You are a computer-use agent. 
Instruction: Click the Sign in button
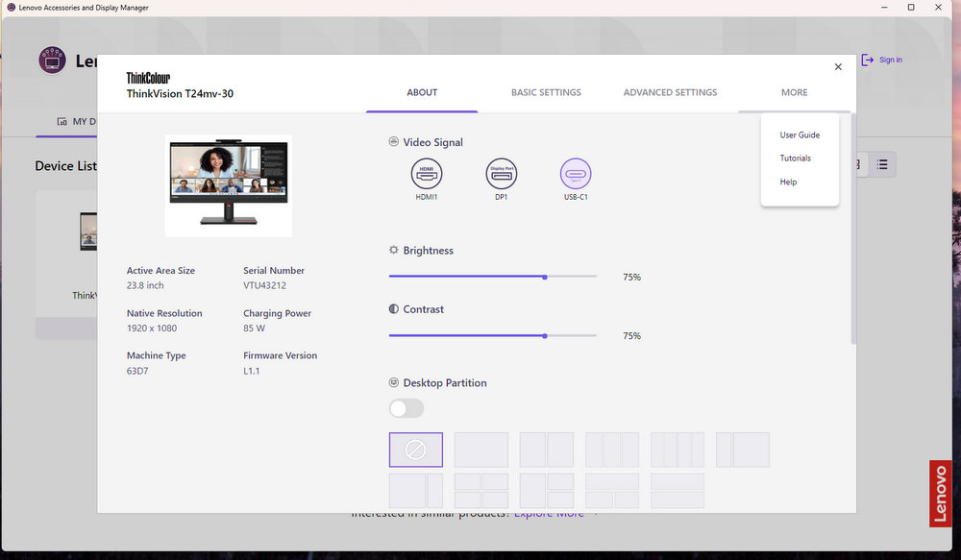[x=882, y=60]
